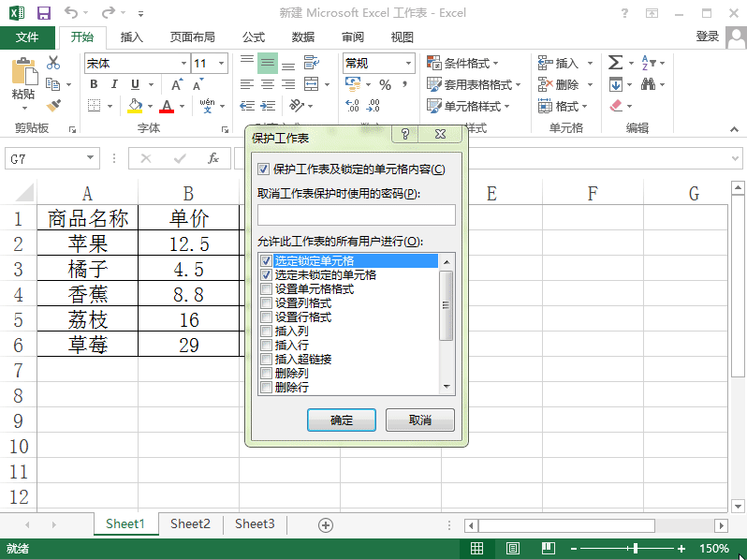747x560 pixels.
Task: Apply left text alignment
Action: (x=247, y=84)
